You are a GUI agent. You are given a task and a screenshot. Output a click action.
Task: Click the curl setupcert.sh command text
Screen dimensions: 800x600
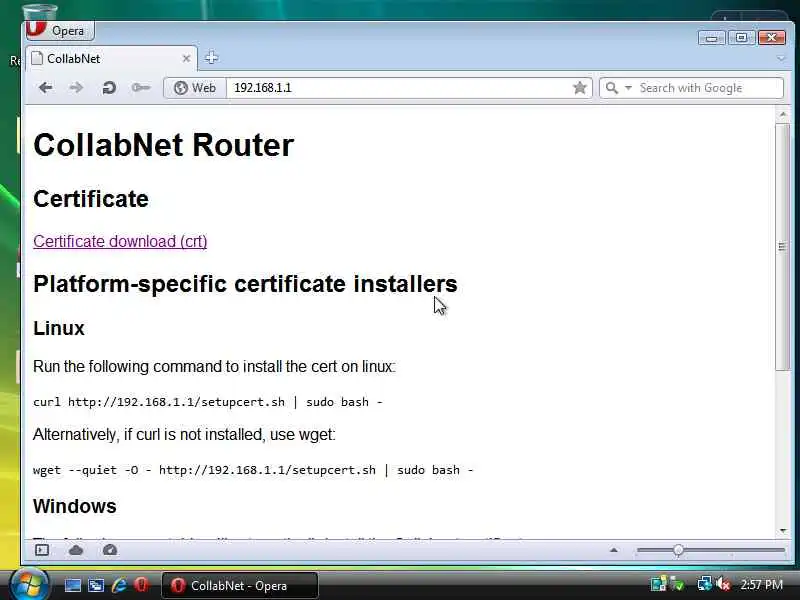pyautogui.click(x=208, y=402)
